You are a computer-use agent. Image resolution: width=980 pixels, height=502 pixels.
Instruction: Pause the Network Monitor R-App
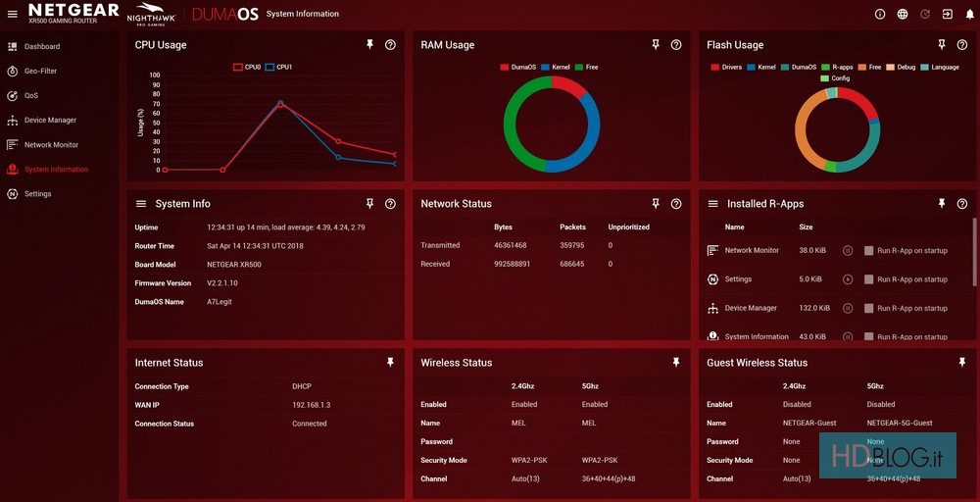[848, 251]
